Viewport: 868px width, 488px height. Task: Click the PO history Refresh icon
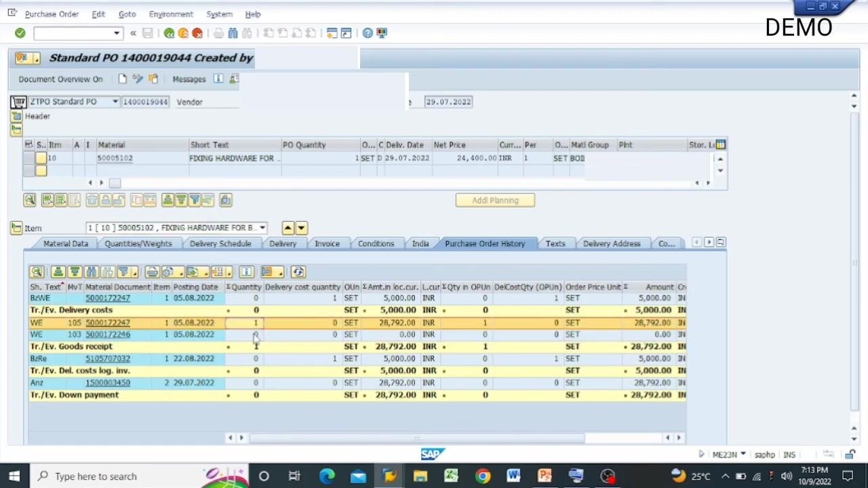point(298,272)
